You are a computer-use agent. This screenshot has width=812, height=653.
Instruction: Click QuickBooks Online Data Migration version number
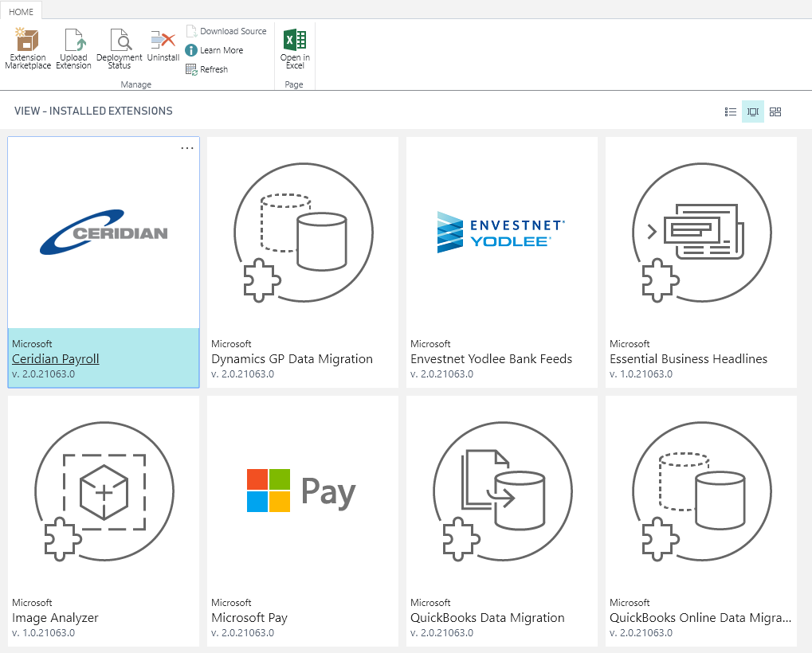pos(641,632)
